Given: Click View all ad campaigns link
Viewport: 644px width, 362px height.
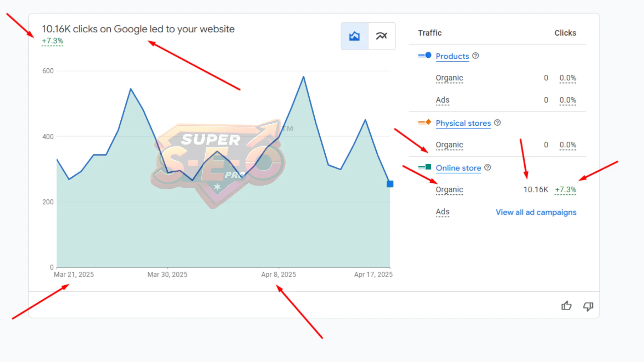Looking at the screenshot, I should click(536, 212).
